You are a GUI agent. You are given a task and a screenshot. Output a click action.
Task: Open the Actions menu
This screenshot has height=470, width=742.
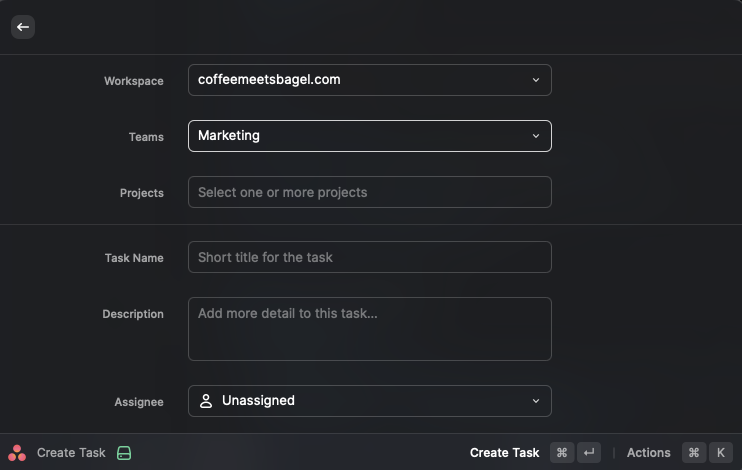(x=648, y=453)
